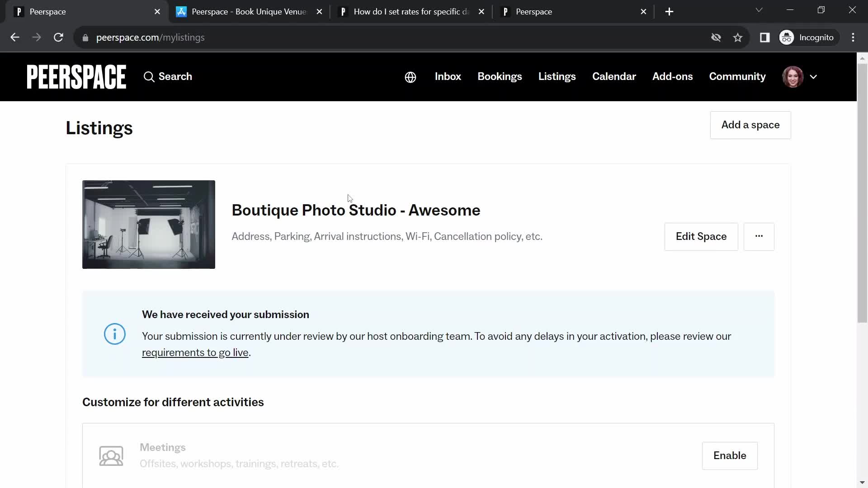The width and height of the screenshot is (868, 488).
Task: Click the Community menu item
Action: [737, 76]
